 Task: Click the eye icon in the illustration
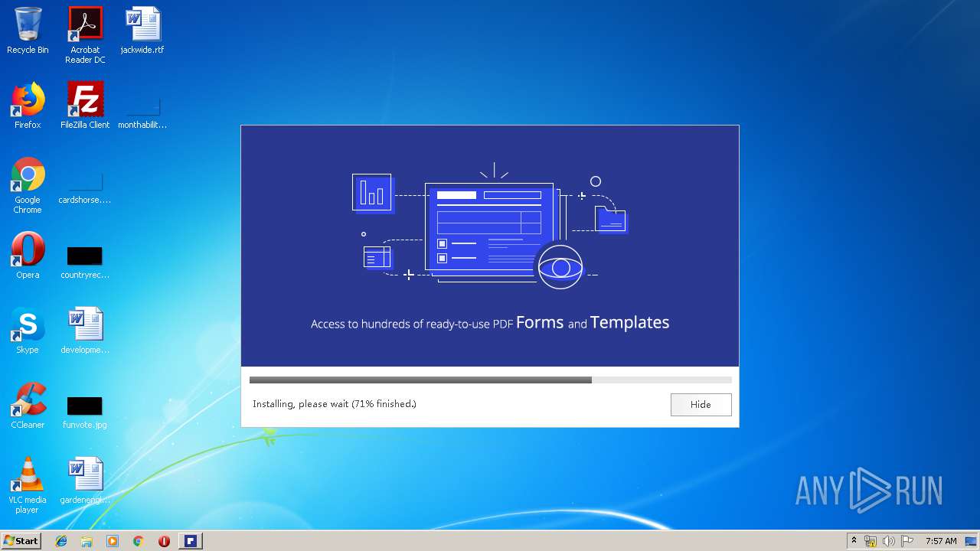click(x=560, y=267)
